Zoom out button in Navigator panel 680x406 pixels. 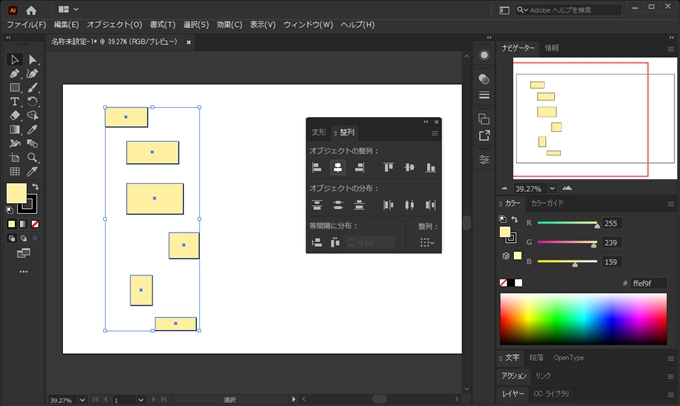[x=504, y=189]
